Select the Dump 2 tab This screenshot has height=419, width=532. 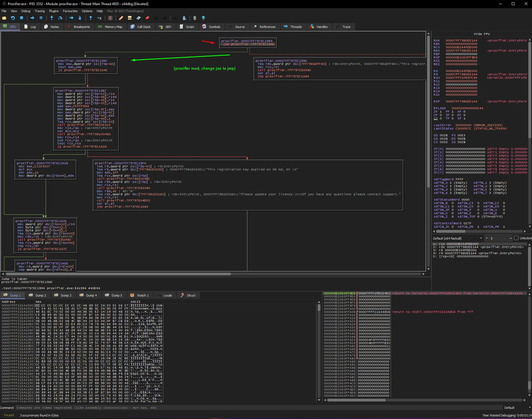(37, 295)
